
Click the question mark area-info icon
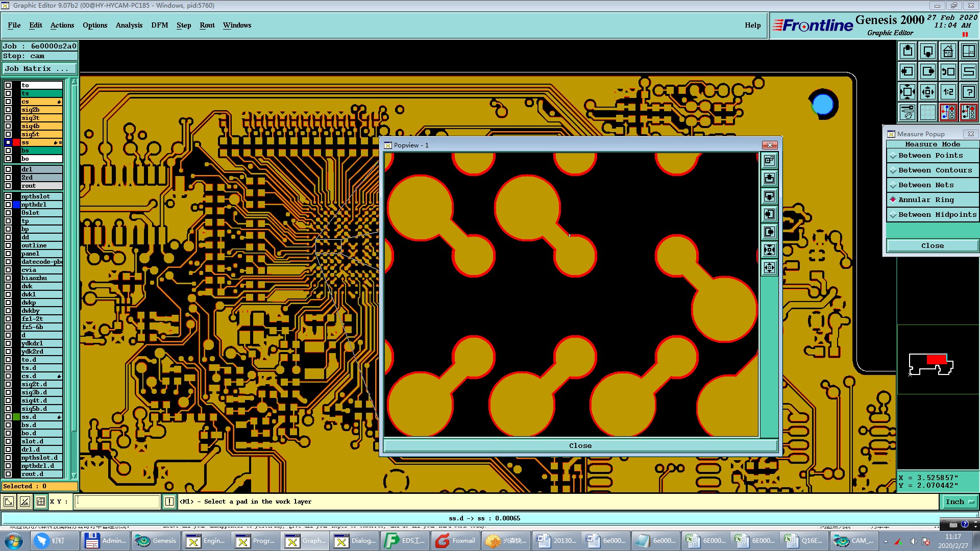point(968,92)
